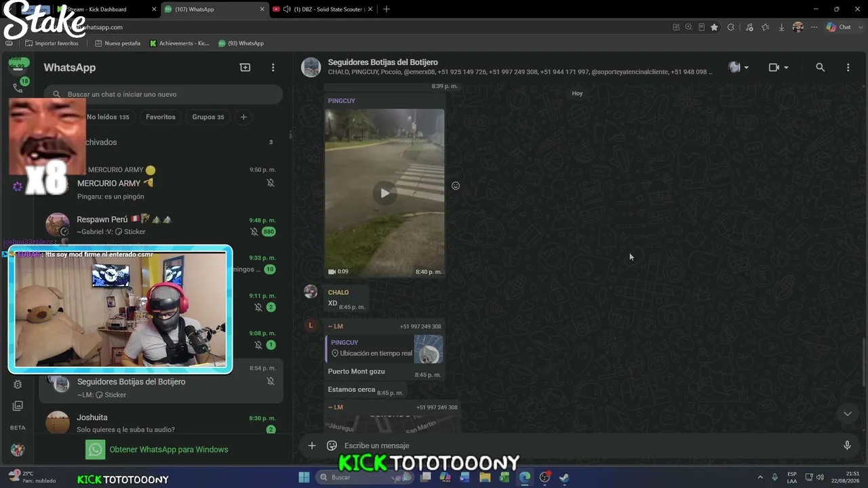This screenshot has height=488, width=868.
Task: Open the Achievements - Kick bookmark
Action: coord(179,43)
